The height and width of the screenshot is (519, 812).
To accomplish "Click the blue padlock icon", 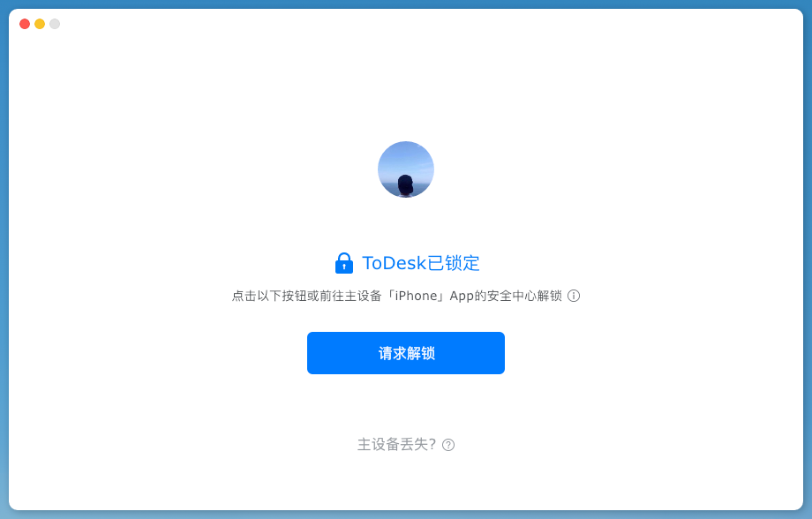I will point(344,263).
